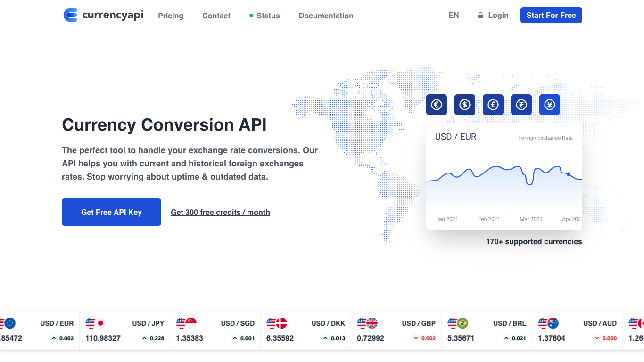Click the green Status indicator dot

pyautogui.click(x=251, y=16)
